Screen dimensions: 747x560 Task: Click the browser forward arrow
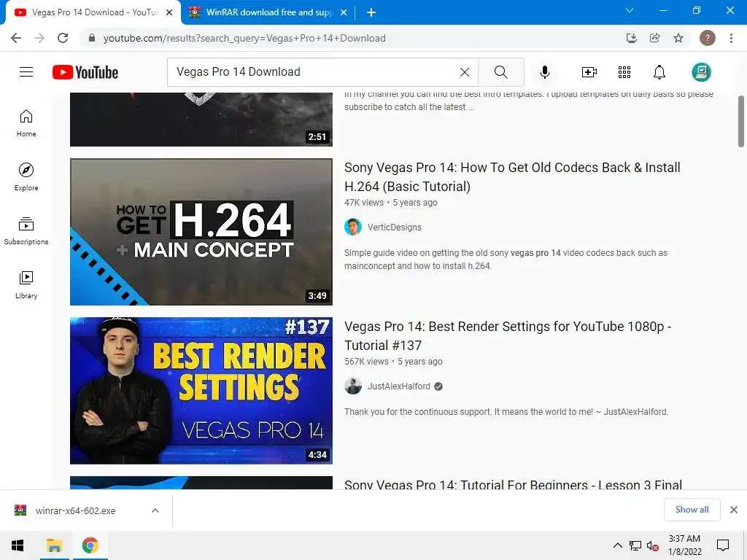tap(39, 38)
